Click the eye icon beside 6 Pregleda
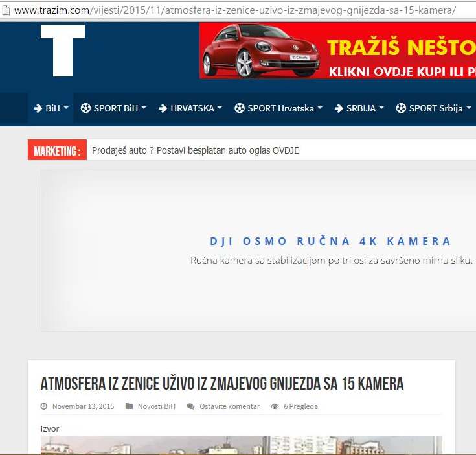The image size is (476, 455). tap(275, 406)
